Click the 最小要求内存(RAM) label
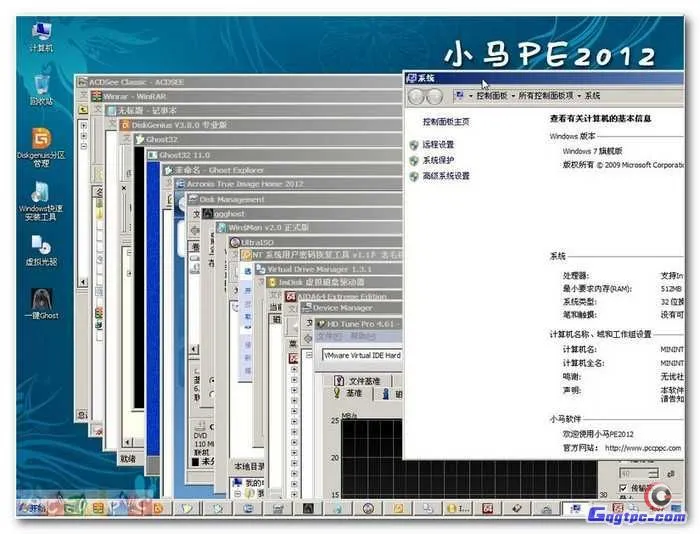The width and height of the screenshot is (700, 534). [x=597, y=289]
